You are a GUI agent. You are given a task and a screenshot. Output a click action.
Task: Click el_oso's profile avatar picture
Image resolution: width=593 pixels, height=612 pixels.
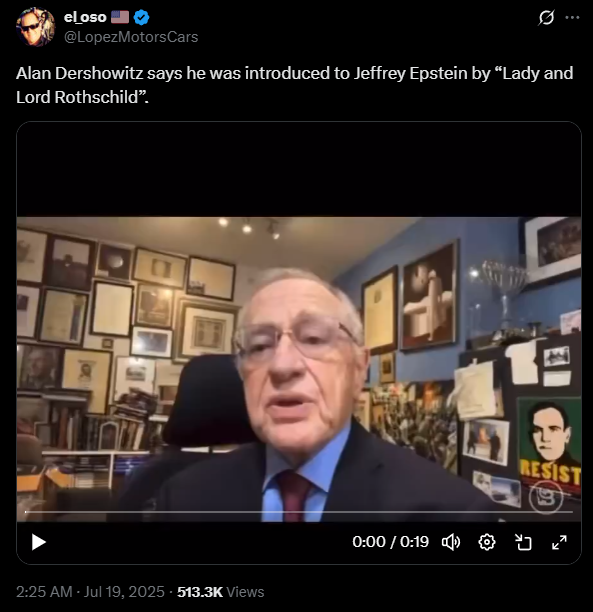coord(36,27)
